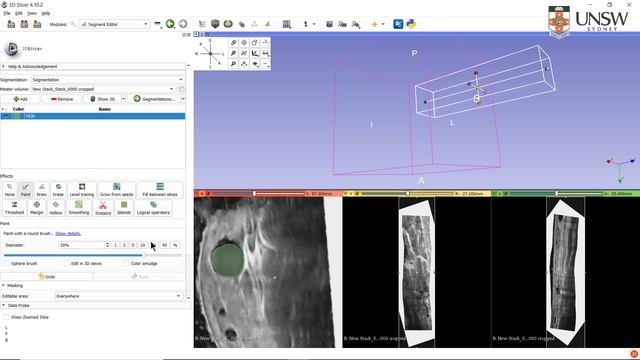Select the Threshold effect
This screenshot has width=640, height=360.
click(14, 208)
